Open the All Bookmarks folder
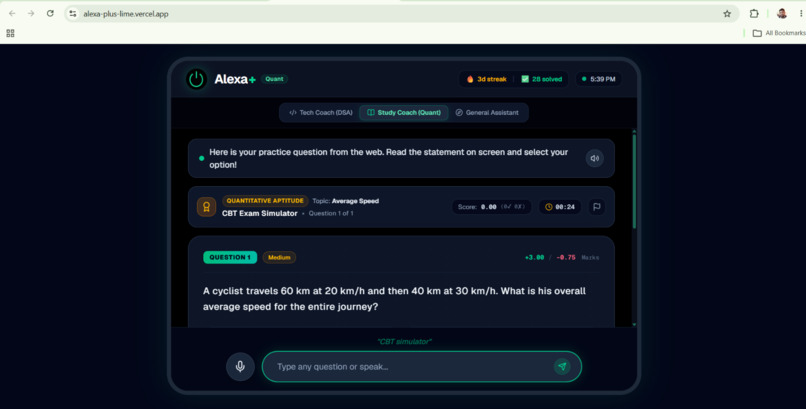This screenshot has width=806, height=409. [779, 33]
